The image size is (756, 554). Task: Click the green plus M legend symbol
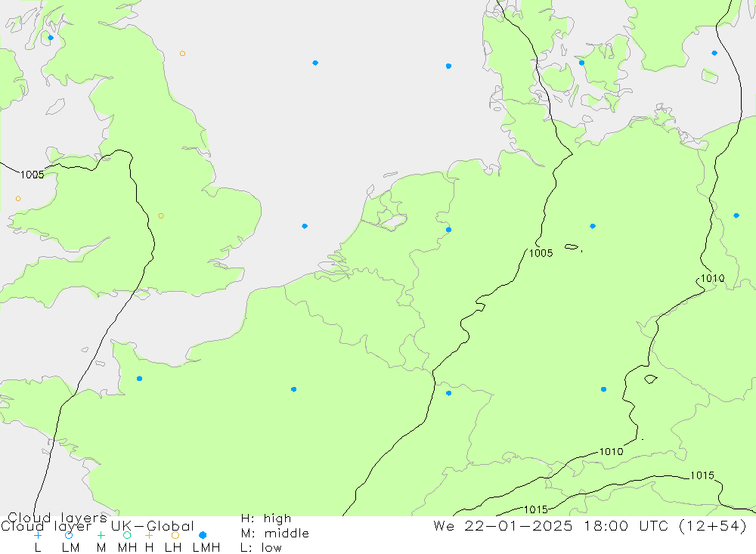click(x=101, y=535)
